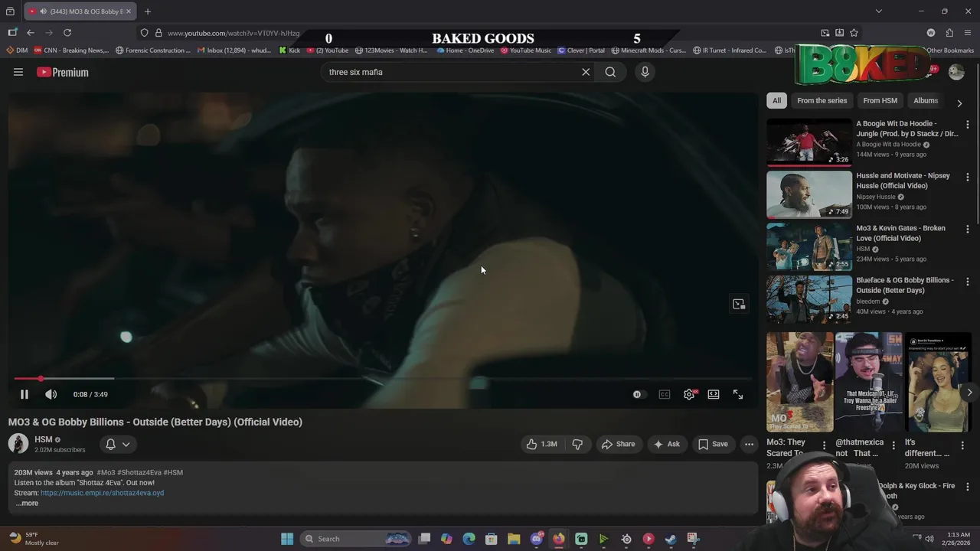The width and height of the screenshot is (980, 551).
Task: Open the Mo3 & Kevin Gates Broken Love thumbnail
Action: [x=809, y=247]
